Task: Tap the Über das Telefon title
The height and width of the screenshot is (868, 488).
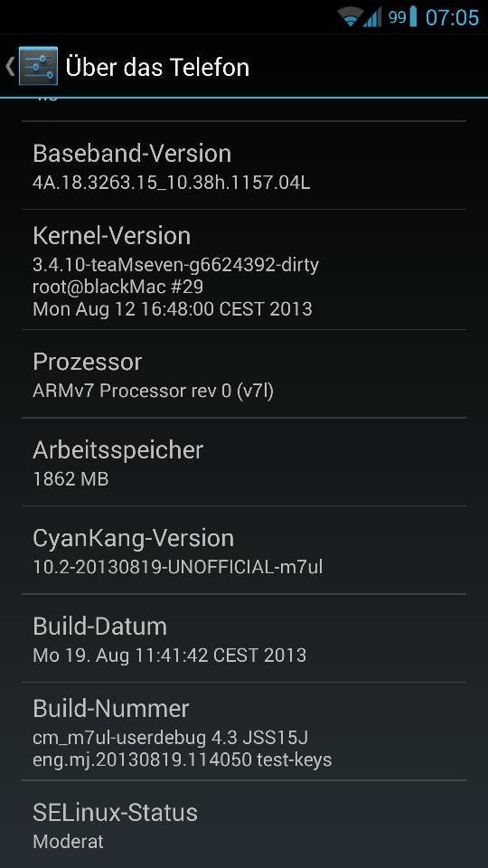Action: click(x=157, y=67)
